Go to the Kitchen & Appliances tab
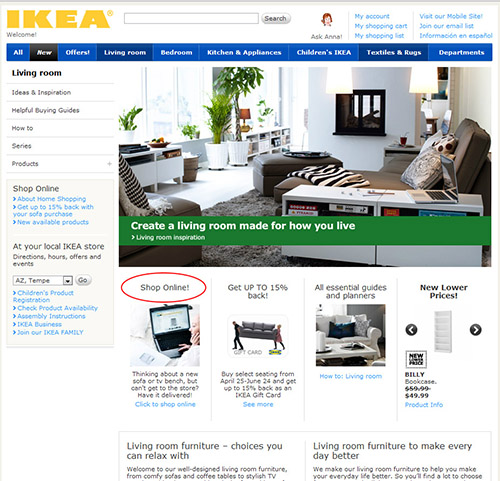This screenshot has width=500, height=481. pyautogui.click(x=244, y=52)
